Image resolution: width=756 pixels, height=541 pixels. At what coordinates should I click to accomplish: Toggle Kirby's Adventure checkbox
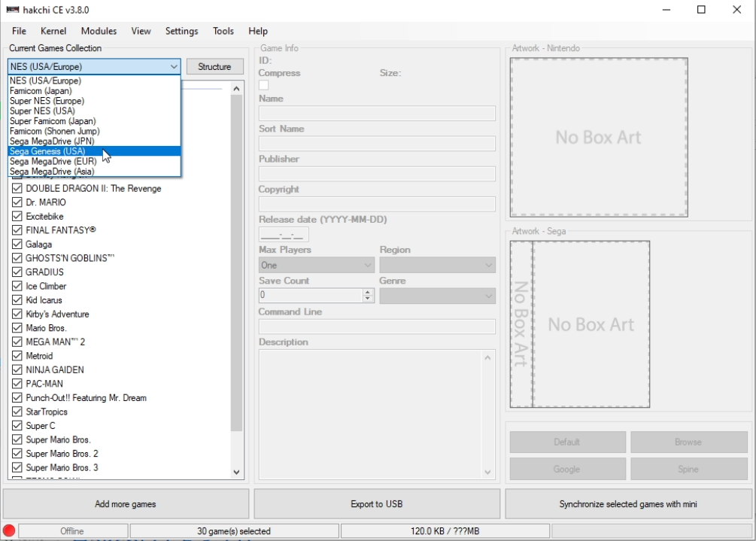click(17, 314)
